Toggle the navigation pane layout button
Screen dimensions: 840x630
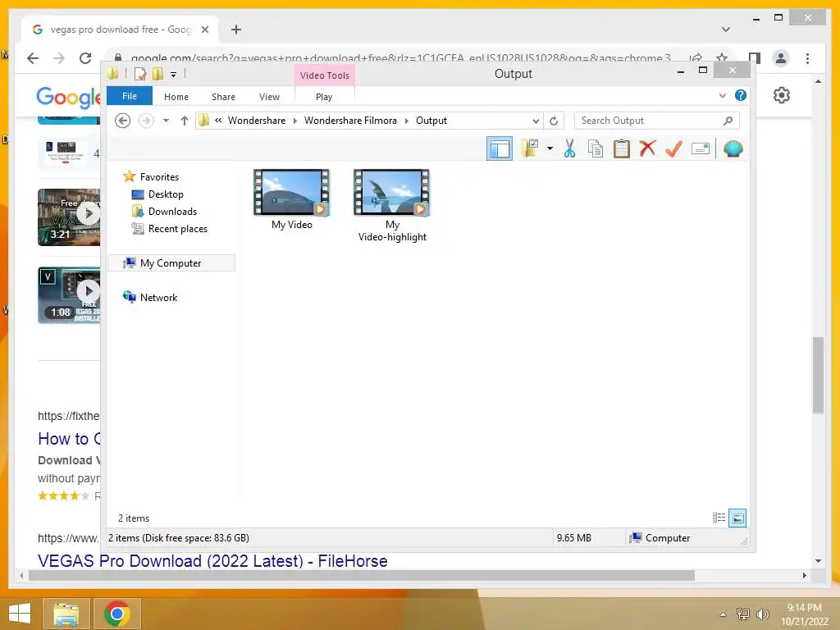click(x=500, y=149)
